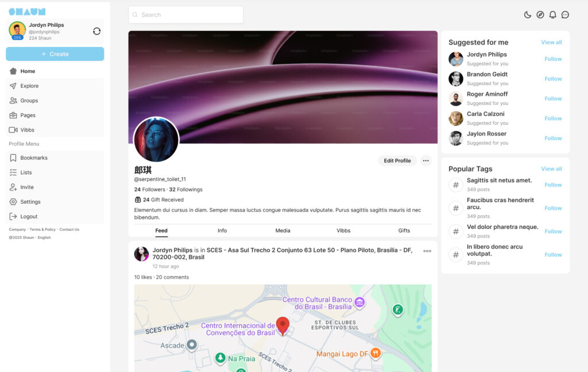The height and width of the screenshot is (372, 588).
Task: Click the Edit Profile button
Action: [397, 161]
